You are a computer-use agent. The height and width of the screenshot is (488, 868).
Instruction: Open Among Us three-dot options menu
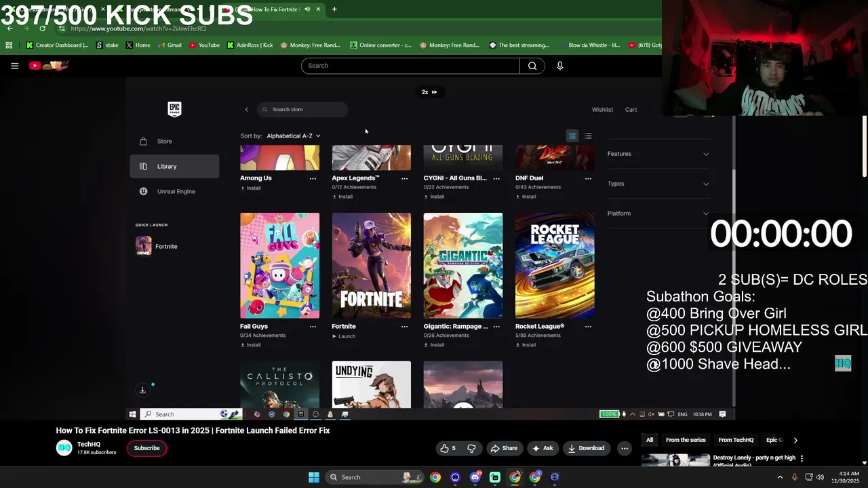pyautogui.click(x=313, y=178)
